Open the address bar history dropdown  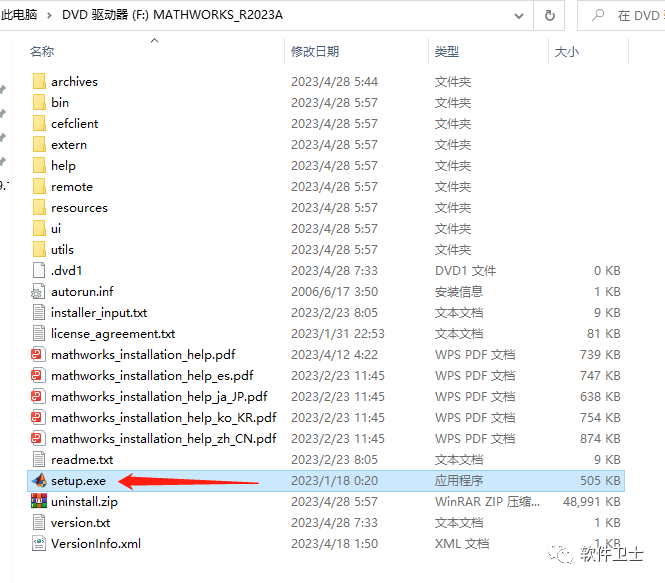519,16
